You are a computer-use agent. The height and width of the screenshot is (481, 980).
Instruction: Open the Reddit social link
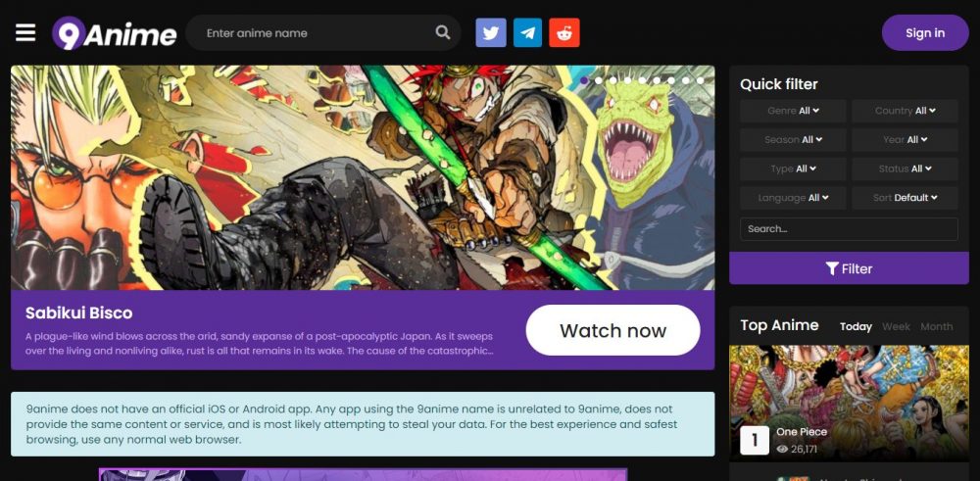tap(564, 32)
